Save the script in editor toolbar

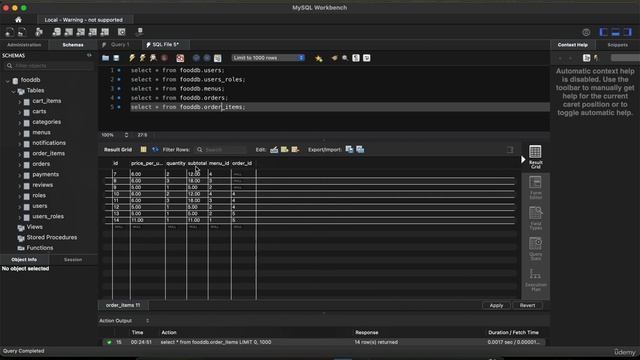point(116,58)
